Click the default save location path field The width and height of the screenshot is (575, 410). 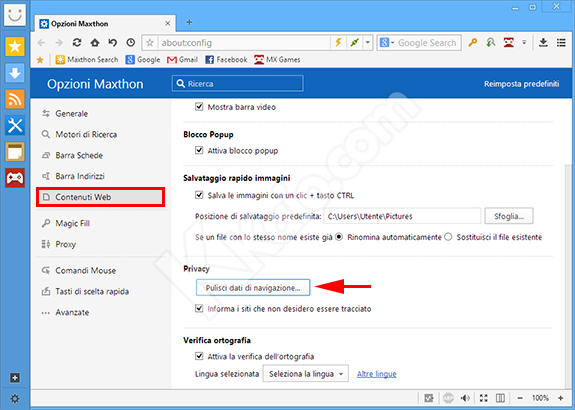coord(402,216)
